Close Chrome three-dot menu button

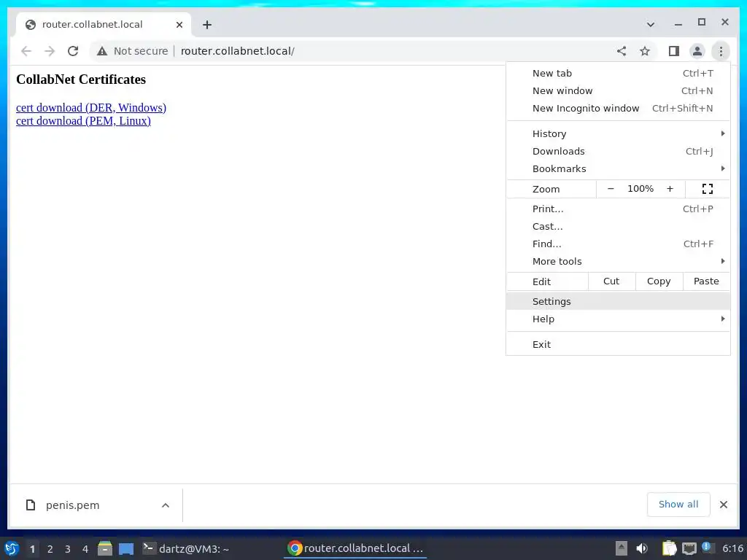[x=721, y=51]
